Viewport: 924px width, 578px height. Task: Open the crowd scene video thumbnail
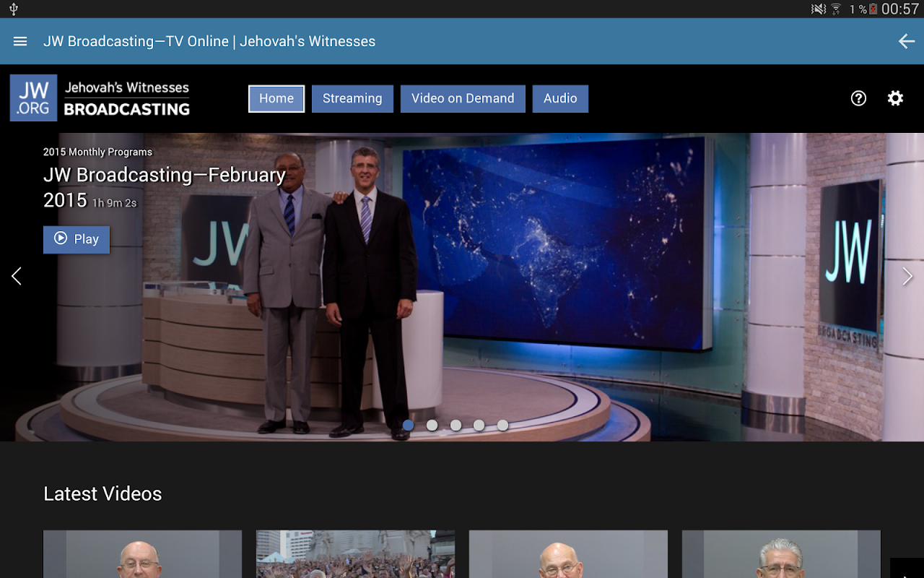point(355,554)
